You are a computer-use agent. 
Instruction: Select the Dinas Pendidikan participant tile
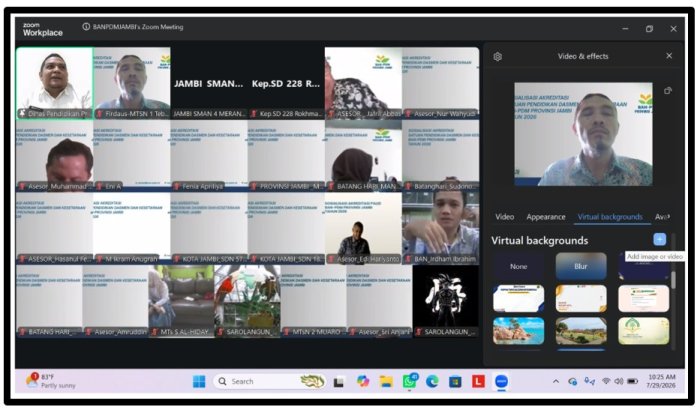pos(54,83)
